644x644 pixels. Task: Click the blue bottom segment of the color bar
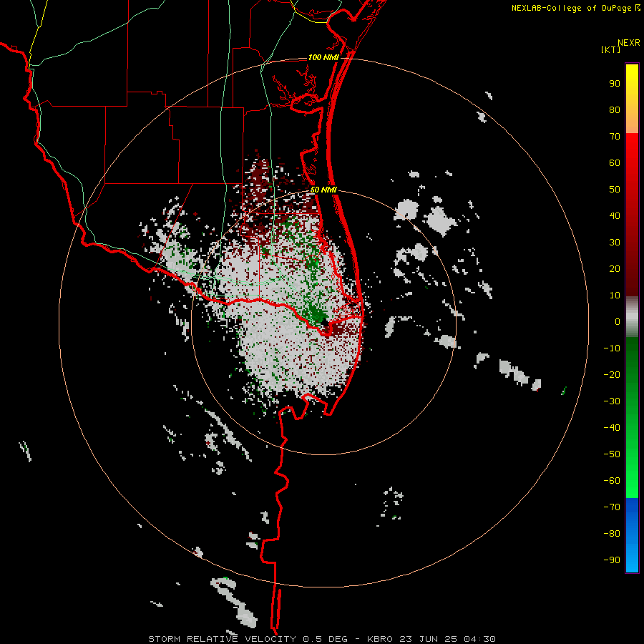(632, 535)
